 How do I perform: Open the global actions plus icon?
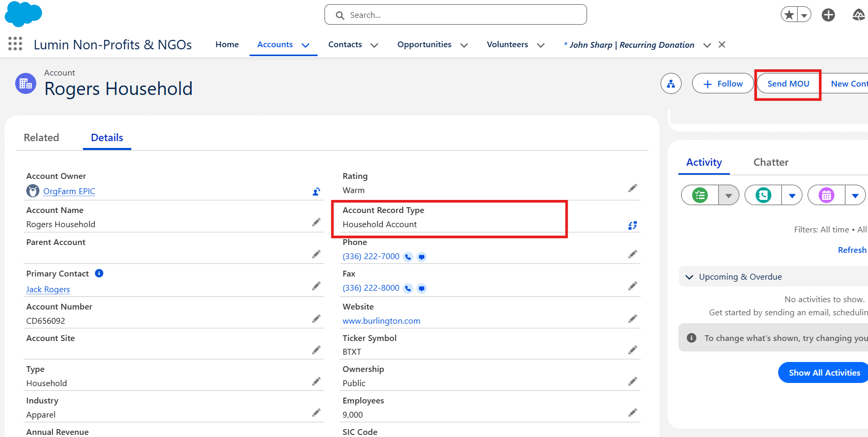(829, 15)
